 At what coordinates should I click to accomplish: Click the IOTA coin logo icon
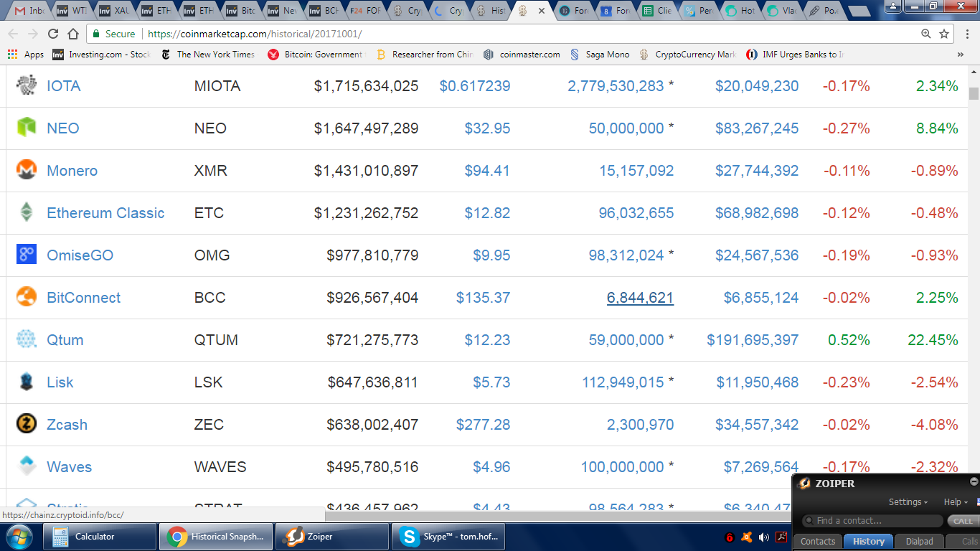(x=27, y=85)
